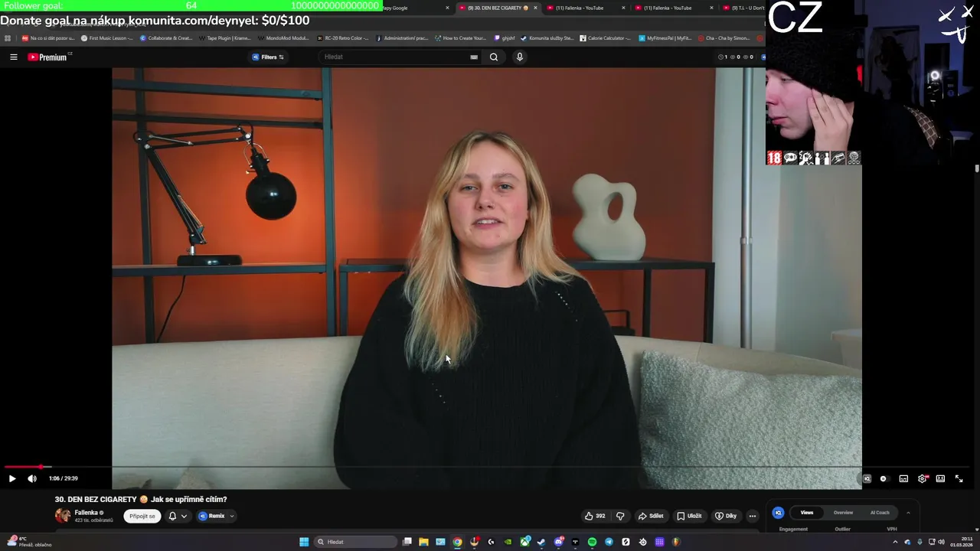Play the video with the play button
This screenshot has width=980, height=551.
coord(12,478)
